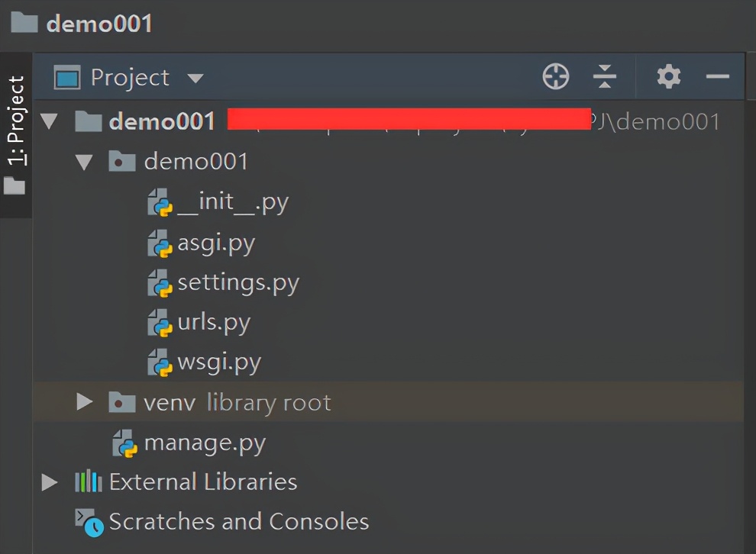Viewport: 756px width, 554px height.
Task: Hide the Project tool window
Action: click(x=716, y=76)
